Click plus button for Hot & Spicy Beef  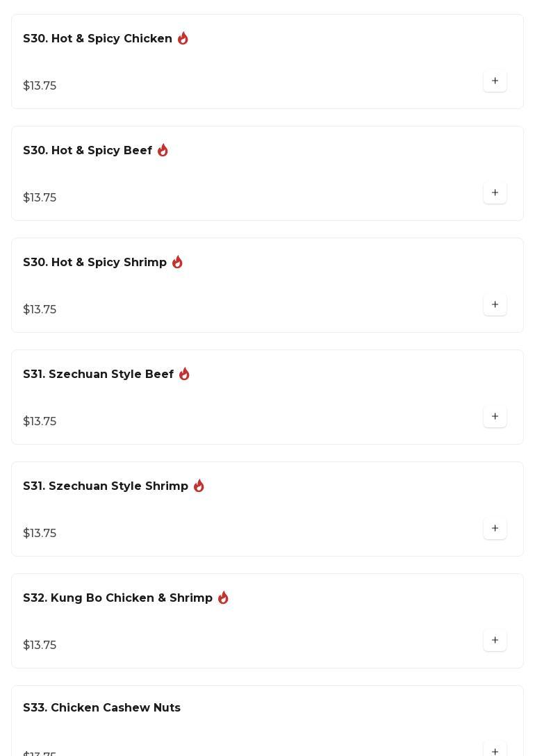[495, 193]
